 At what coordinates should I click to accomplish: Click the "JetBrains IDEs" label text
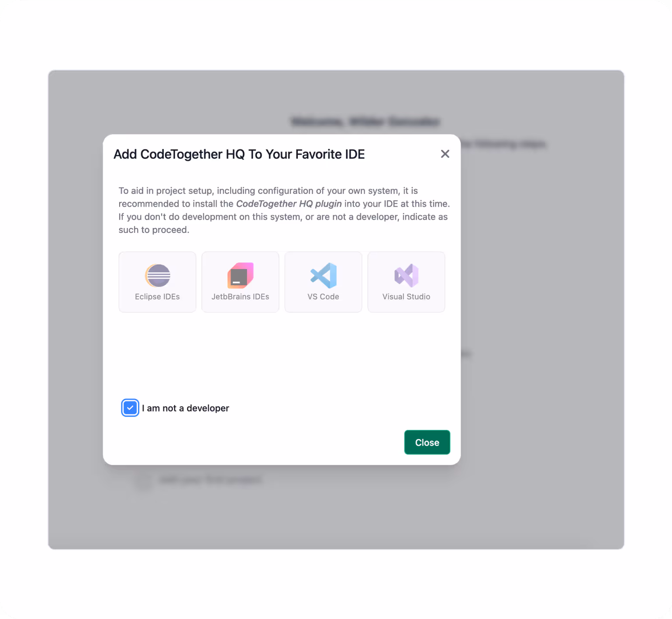[x=240, y=297]
